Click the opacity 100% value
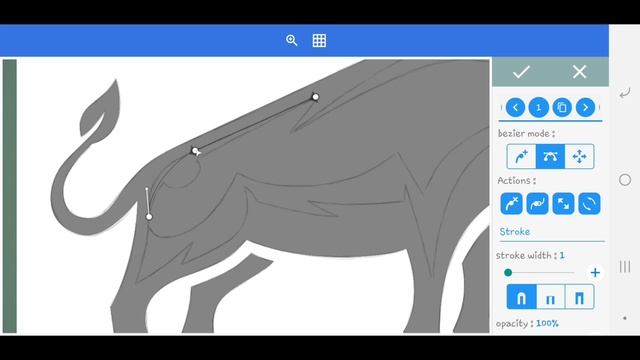The height and width of the screenshot is (360, 640). point(547,323)
